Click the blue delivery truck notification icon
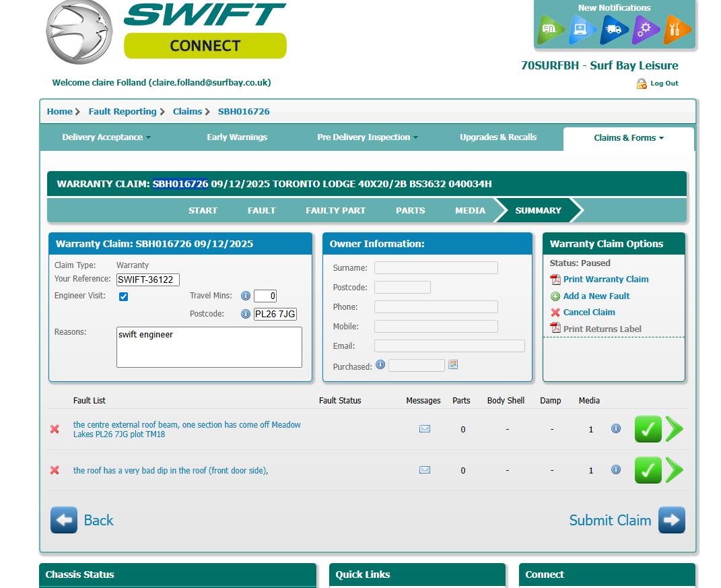Viewport: 721px width, 588px height. pyautogui.click(x=613, y=30)
